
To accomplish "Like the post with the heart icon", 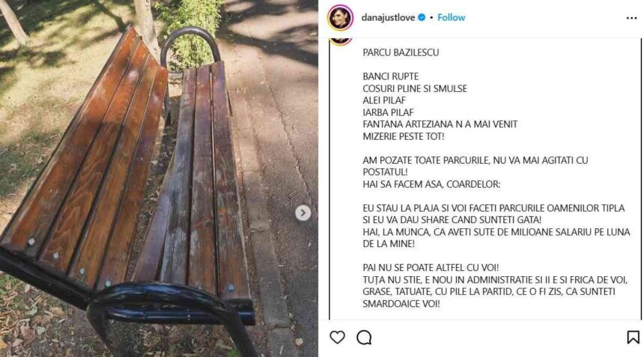I will click(x=337, y=338).
